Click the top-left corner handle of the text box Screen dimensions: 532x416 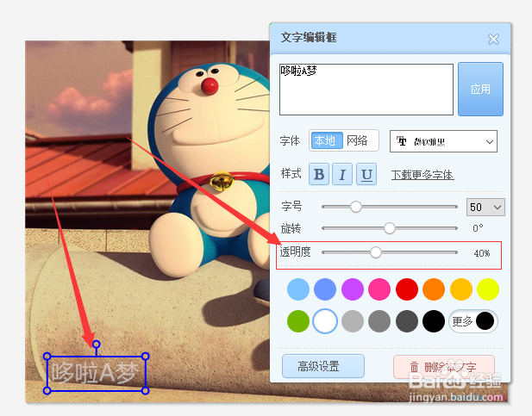pyautogui.click(x=47, y=357)
